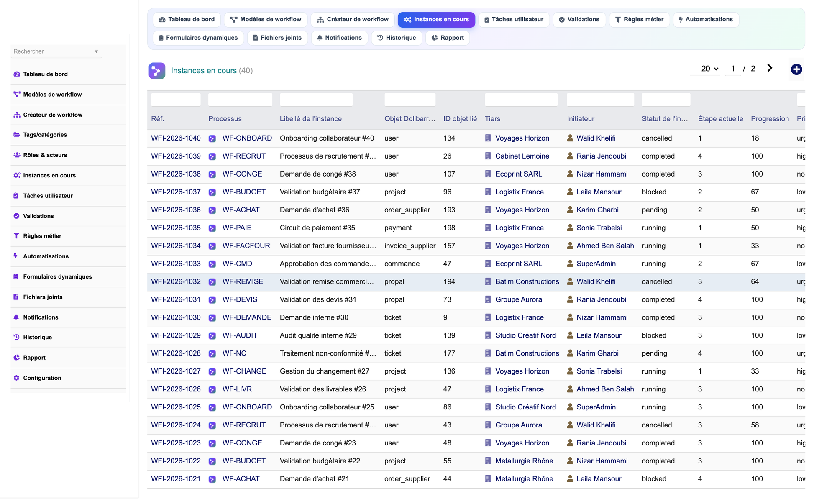Image resolution: width=814 pixels, height=504 pixels.
Task: Click Modèles de workflow sidebar icon
Action: coord(17,95)
